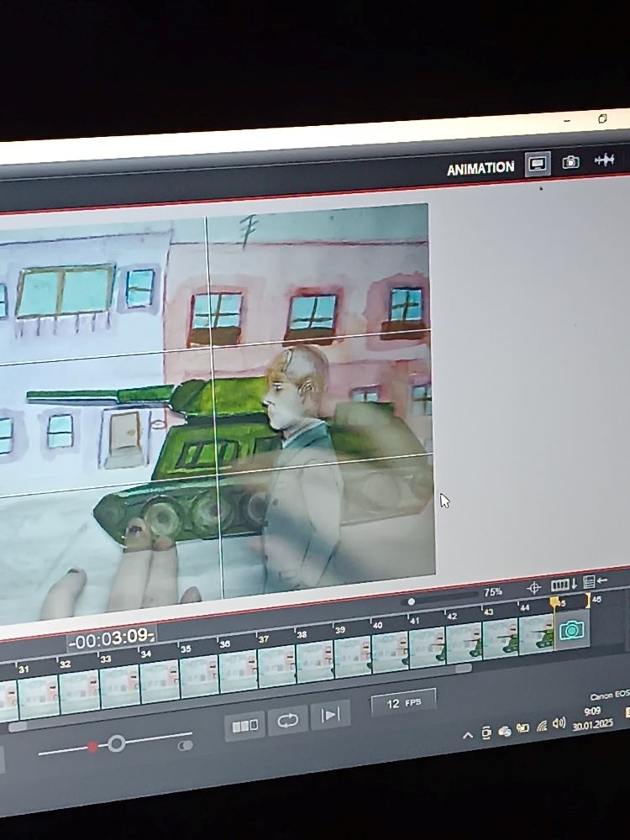The height and width of the screenshot is (840, 630).
Task: Select frame 34 thumbnail in timeline
Action: (160, 681)
